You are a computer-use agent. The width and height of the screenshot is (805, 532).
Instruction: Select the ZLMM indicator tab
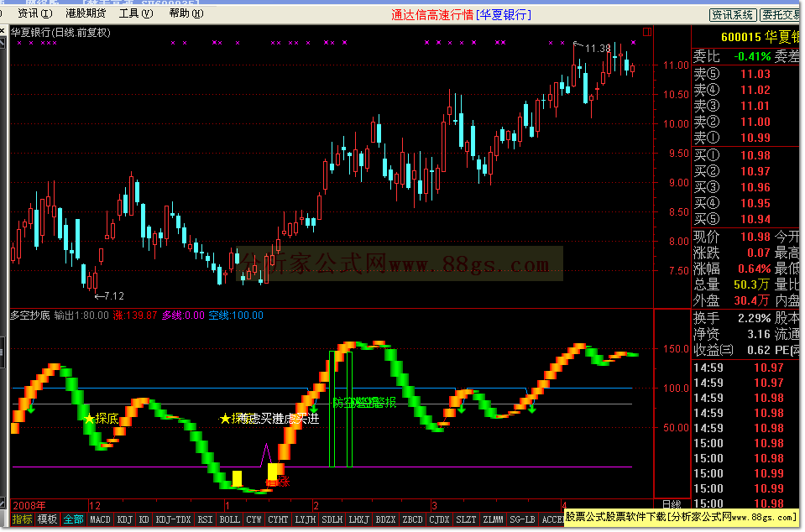coord(493,519)
